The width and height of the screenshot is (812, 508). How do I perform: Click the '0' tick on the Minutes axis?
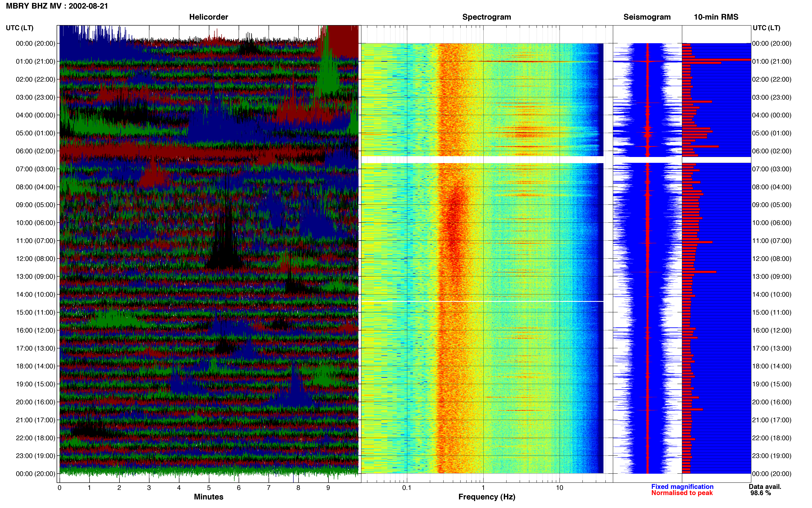(59, 488)
